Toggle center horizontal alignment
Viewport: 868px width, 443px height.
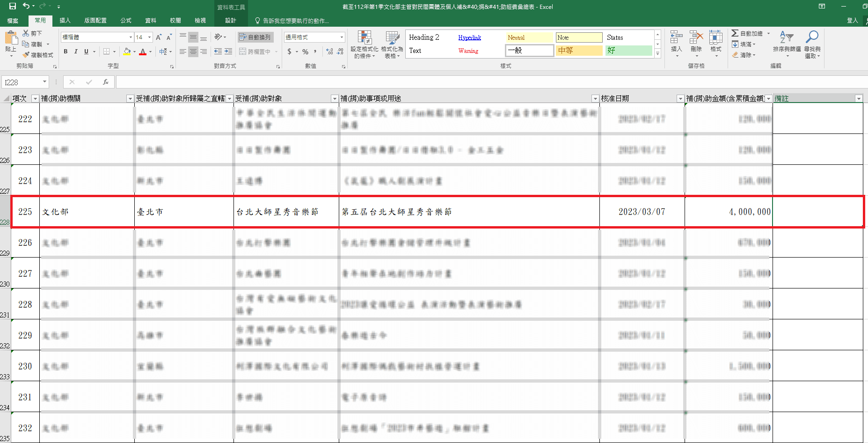pyautogui.click(x=193, y=52)
